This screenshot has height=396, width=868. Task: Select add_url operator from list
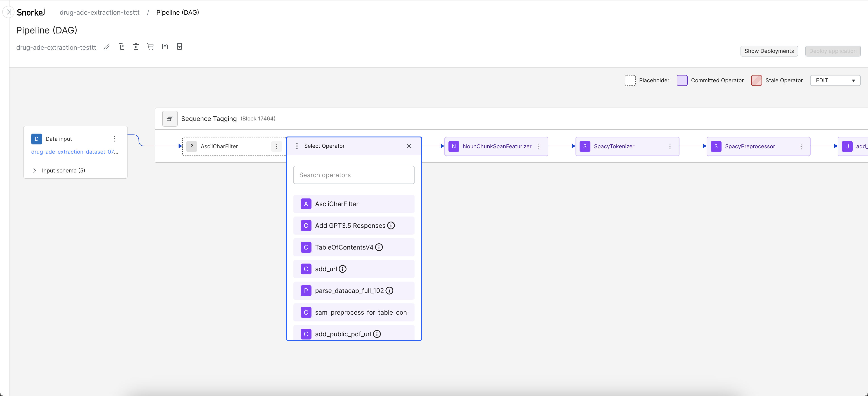click(x=354, y=269)
